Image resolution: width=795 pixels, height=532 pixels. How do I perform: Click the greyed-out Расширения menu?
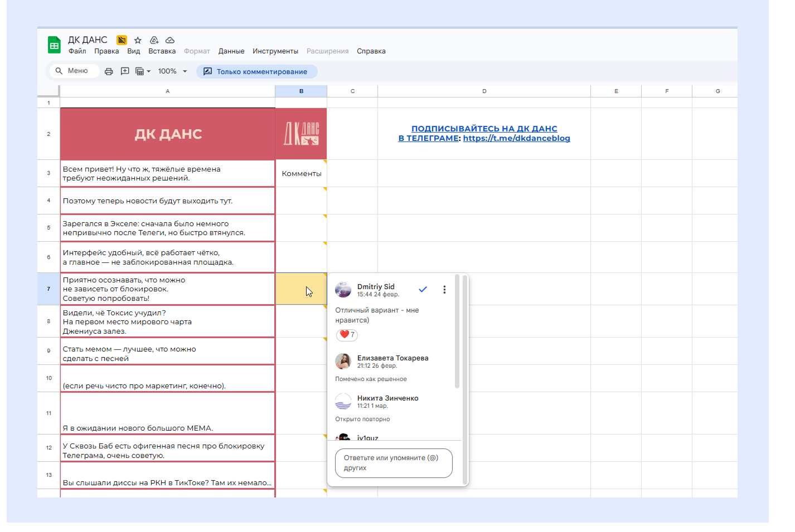click(328, 51)
